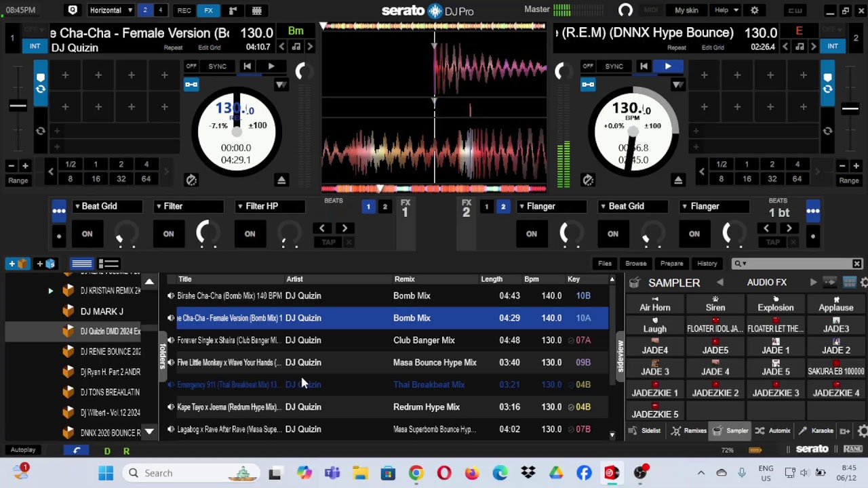The image size is (868, 488).
Task: Open the Serato settings gear
Action: pos(755,10)
